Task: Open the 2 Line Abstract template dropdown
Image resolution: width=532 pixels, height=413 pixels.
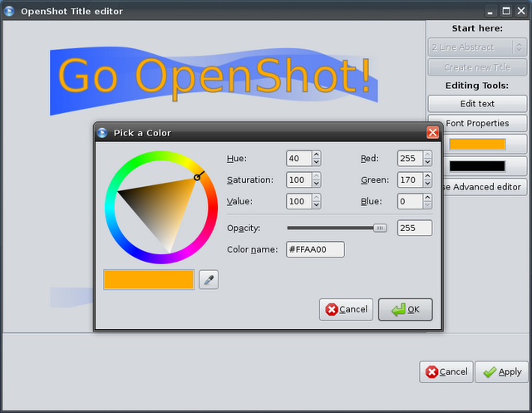Action: tap(477, 47)
